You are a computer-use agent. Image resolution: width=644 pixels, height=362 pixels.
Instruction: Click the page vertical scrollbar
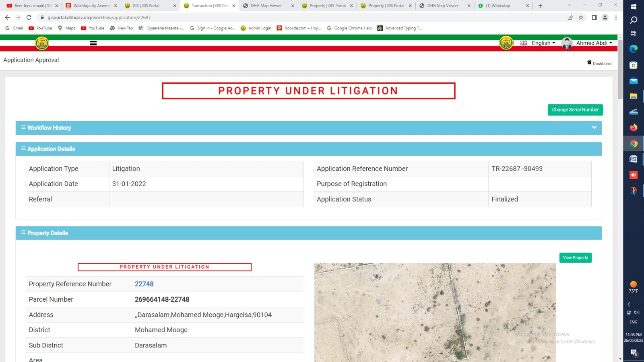pyautogui.click(x=620, y=70)
